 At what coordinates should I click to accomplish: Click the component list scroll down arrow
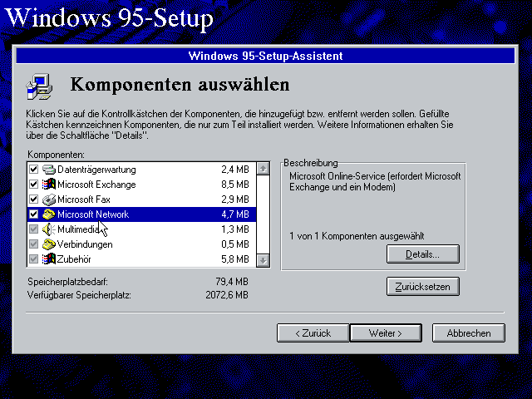click(264, 260)
